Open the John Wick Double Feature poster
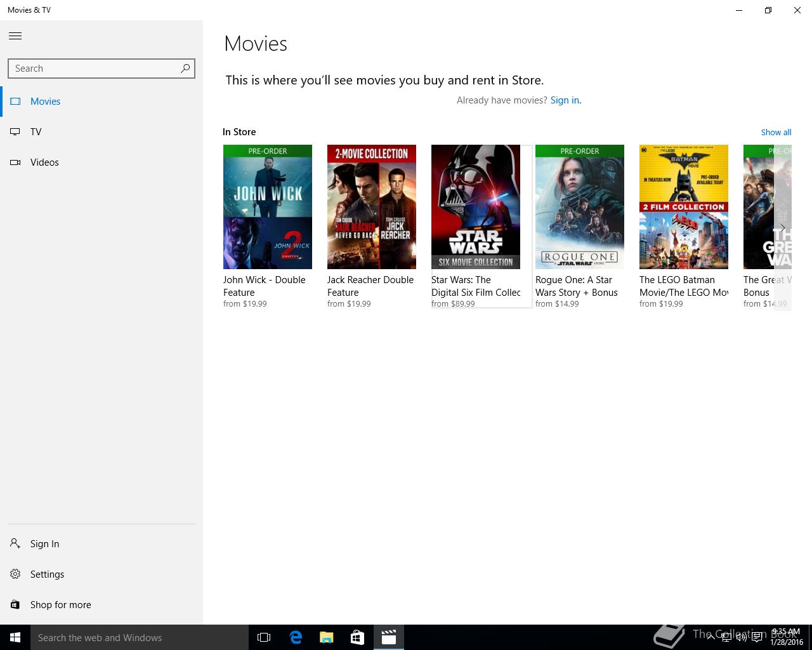Image resolution: width=812 pixels, height=650 pixels. click(x=268, y=207)
